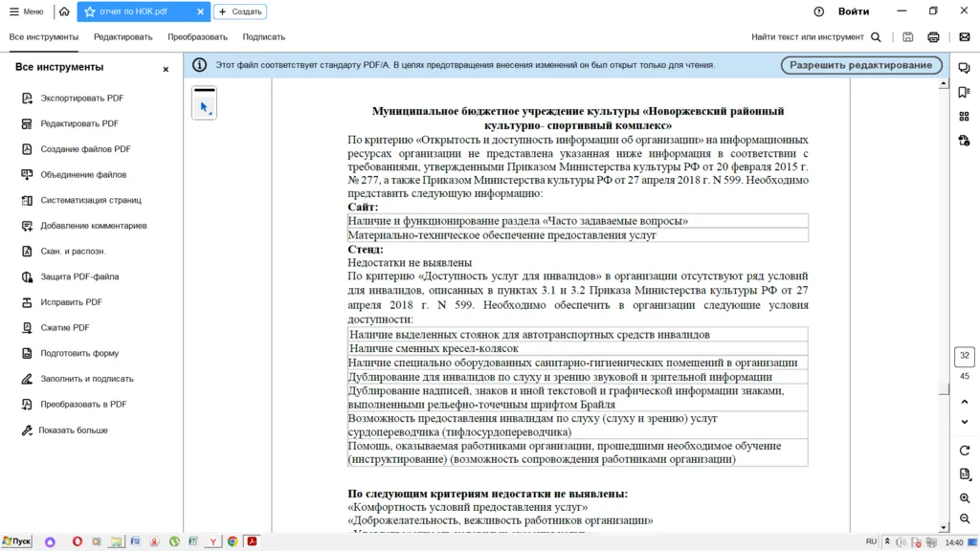The width and height of the screenshot is (980, 551).
Task: Go to next page down arrow
Action: 964,422
